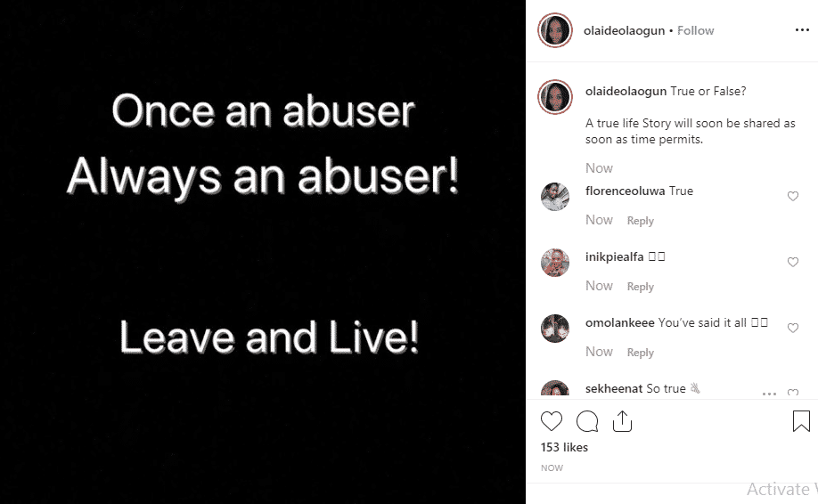
Task: Click the 'Once an abuser' post image
Action: tap(263, 252)
